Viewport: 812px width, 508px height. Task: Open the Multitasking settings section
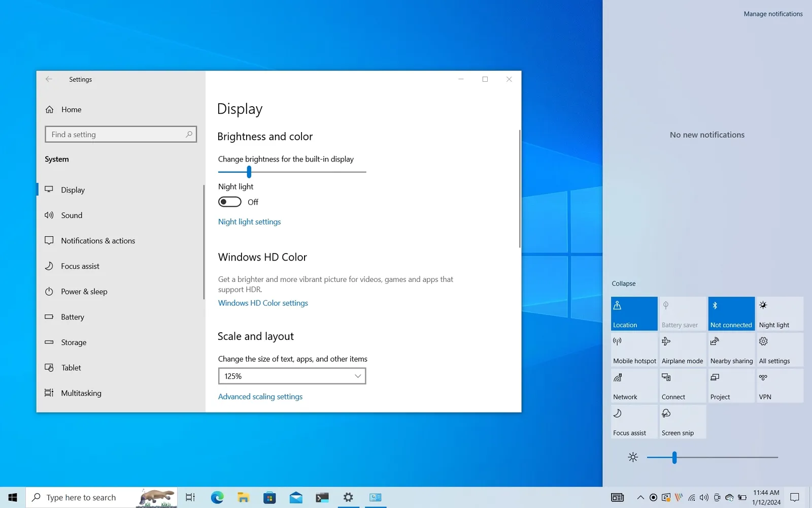tap(80, 393)
